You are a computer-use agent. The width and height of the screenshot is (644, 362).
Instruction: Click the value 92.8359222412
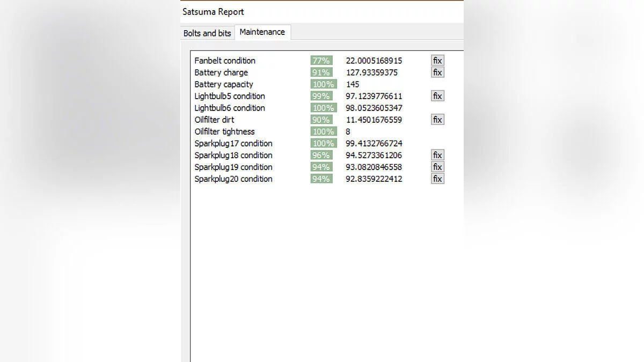coord(374,179)
